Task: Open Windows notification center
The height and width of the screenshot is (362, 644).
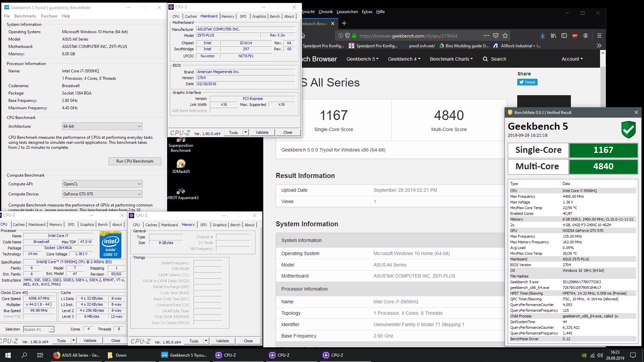Action: point(633,355)
